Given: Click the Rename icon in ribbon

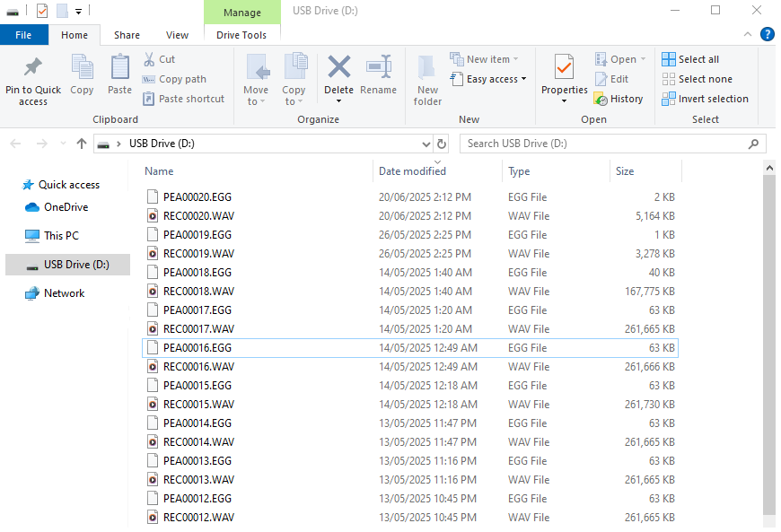Looking at the screenshot, I should (x=378, y=68).
